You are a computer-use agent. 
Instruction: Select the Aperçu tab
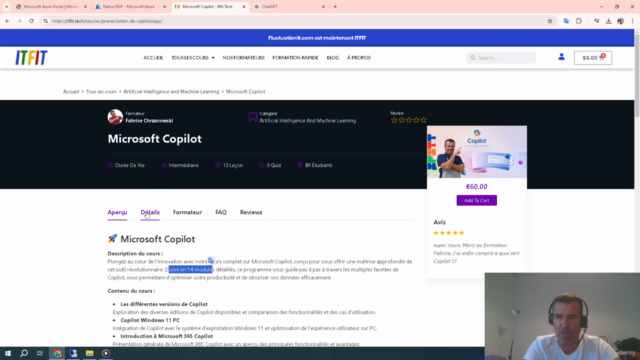click(117, 212)
